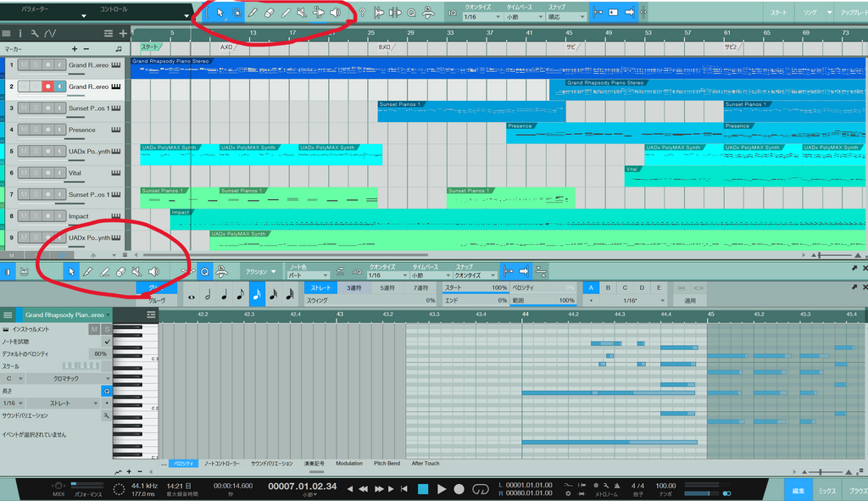This screenshot has width=868, height=501.
Task: Toggle autoscroll button in arrange toolbar
Action: pos(630,12)
